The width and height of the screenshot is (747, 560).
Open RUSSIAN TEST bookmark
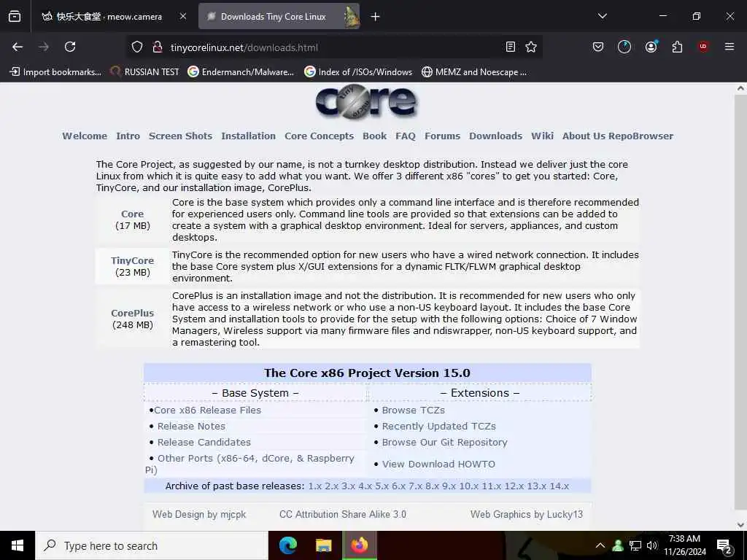click(x=144, y=72)
